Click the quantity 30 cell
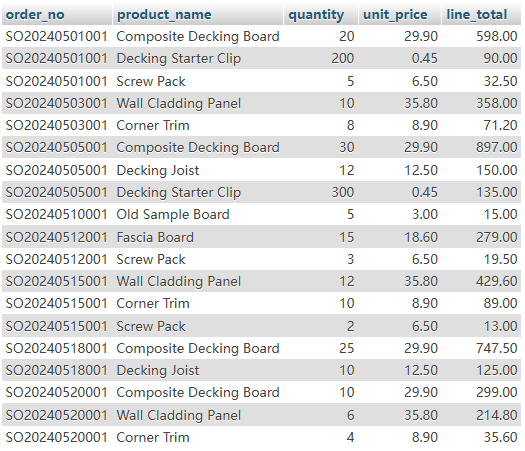525x451 pixels. tap(347, 147)
